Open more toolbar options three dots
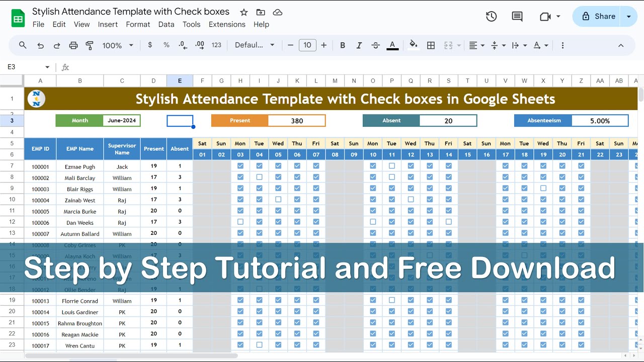Screen dimensions: 644x362 click(x=562, y=45)
